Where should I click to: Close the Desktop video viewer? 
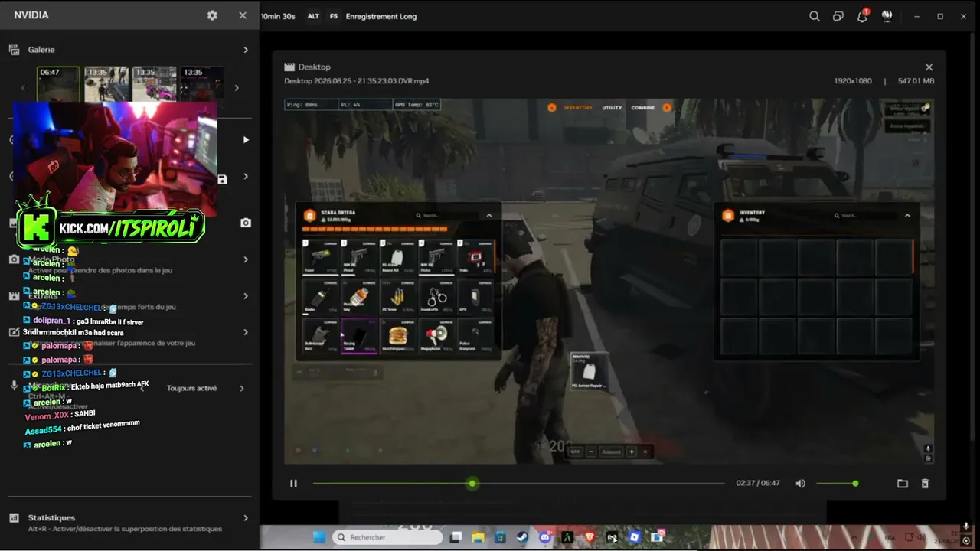coord(929,67)
